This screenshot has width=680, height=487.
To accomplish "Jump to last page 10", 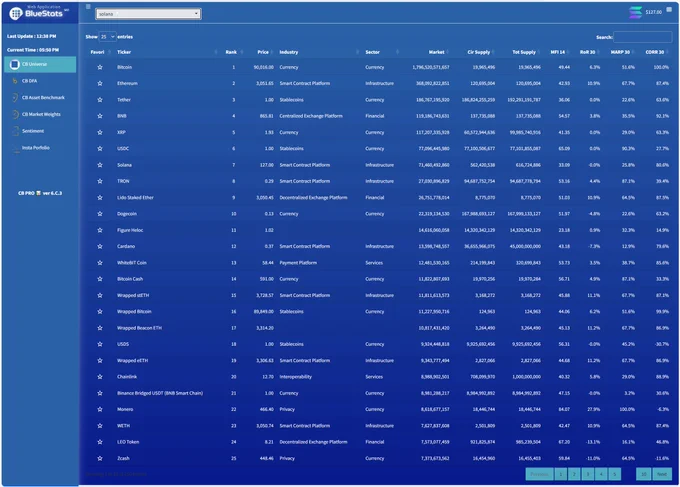I will click(644, 474).
